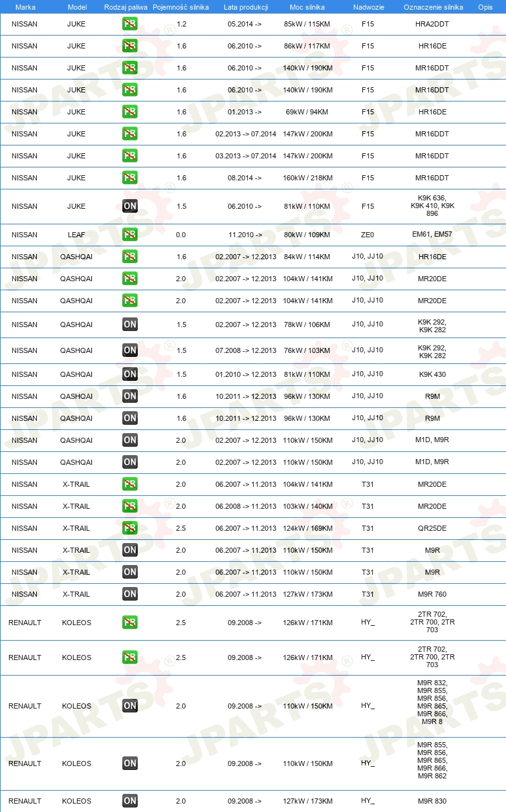Screen dimensions: 506x812
Task: Click diesel ON icon in JUKE 1.5 row
Action: click(129, 206)
